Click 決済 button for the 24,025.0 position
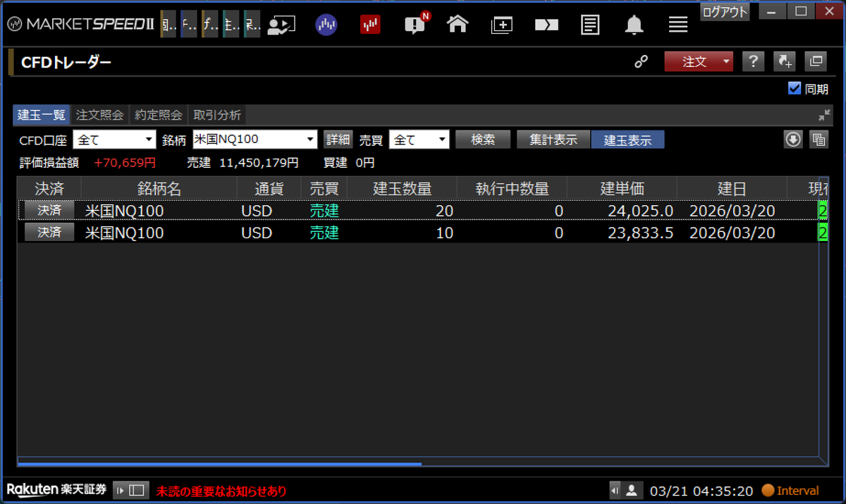This screenshot has height=504, width=846. pos(49,210)
